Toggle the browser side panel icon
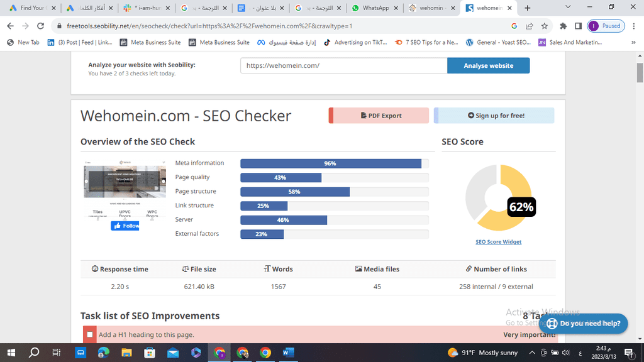Viewport: 644px width, 362px height. coord(578,26)
